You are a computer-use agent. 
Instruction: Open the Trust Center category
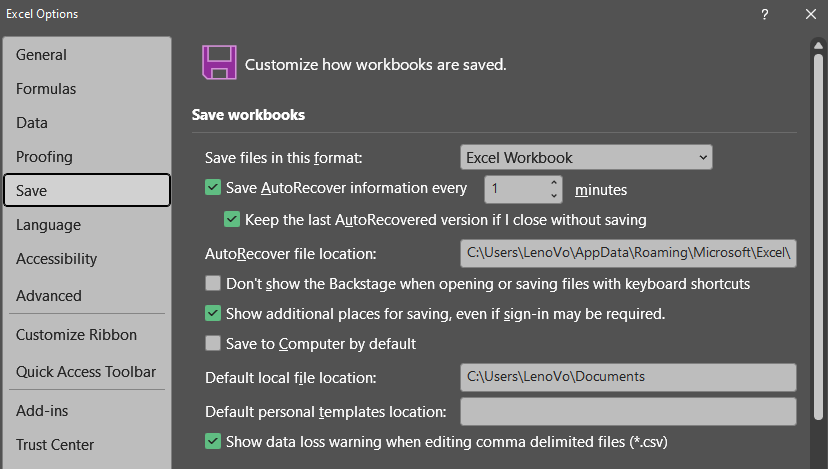55,445
